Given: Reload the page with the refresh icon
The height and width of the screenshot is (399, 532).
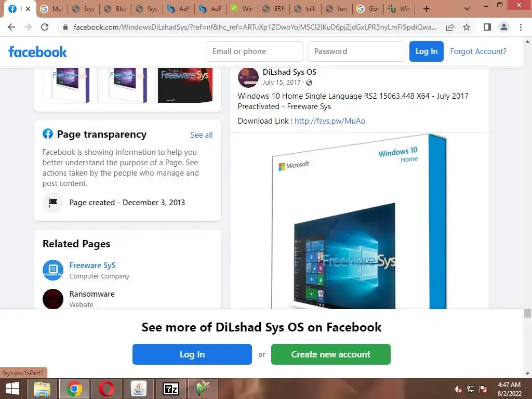Looking at the screenshot, I should tap(45, 27).
